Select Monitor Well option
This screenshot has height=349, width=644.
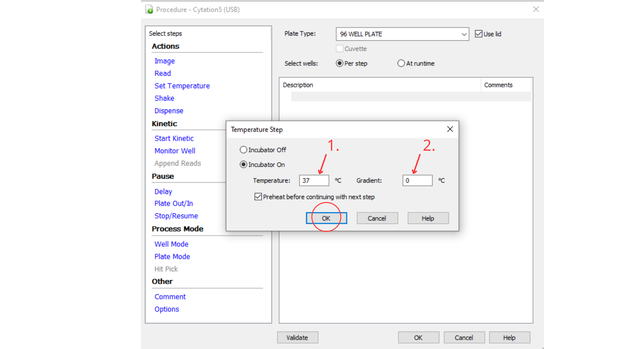click(x=175, y=151)
